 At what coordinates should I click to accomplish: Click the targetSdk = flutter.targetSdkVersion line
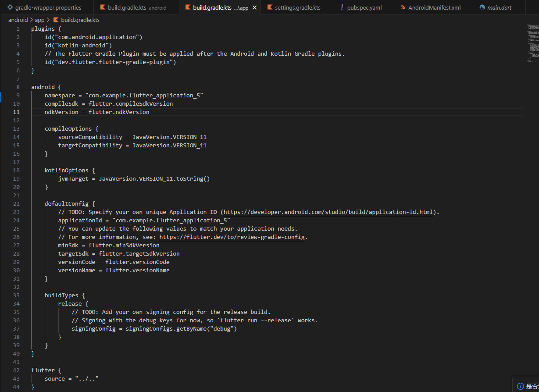pyautogui.click(x=119, y=254)
